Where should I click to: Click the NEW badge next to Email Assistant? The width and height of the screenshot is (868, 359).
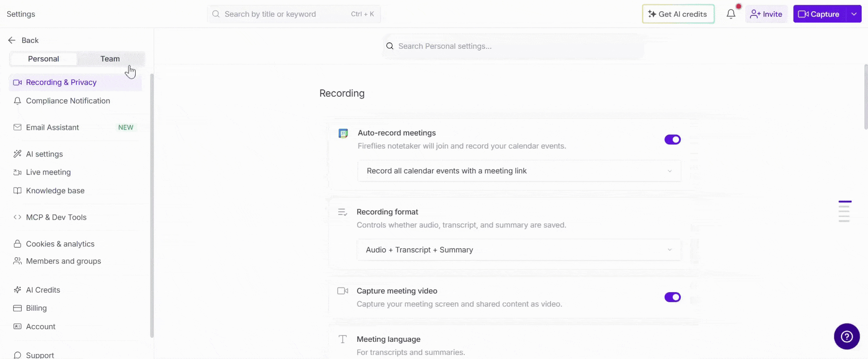pos(126,128)
